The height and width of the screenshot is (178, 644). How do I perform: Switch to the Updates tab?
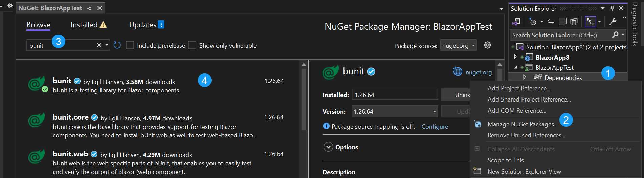143,25
